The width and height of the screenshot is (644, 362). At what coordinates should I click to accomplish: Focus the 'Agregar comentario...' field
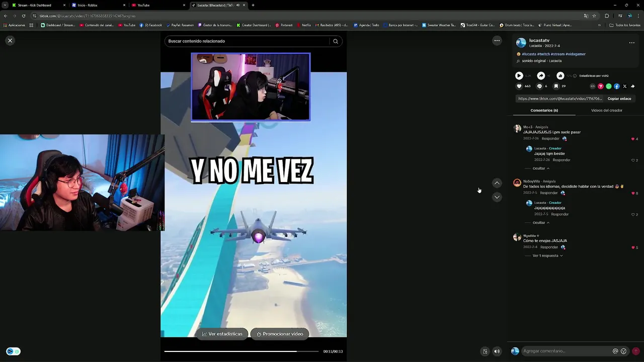[x=566, y=351]
